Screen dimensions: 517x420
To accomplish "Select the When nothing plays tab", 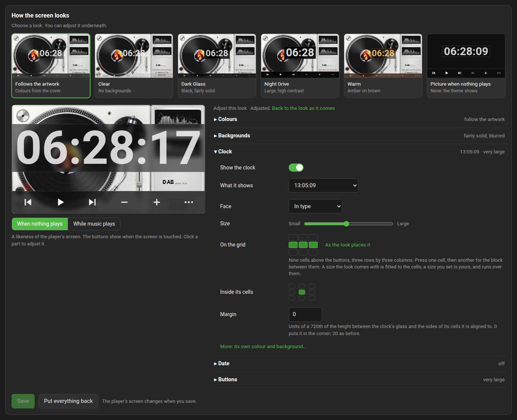I will coord(40,224).
